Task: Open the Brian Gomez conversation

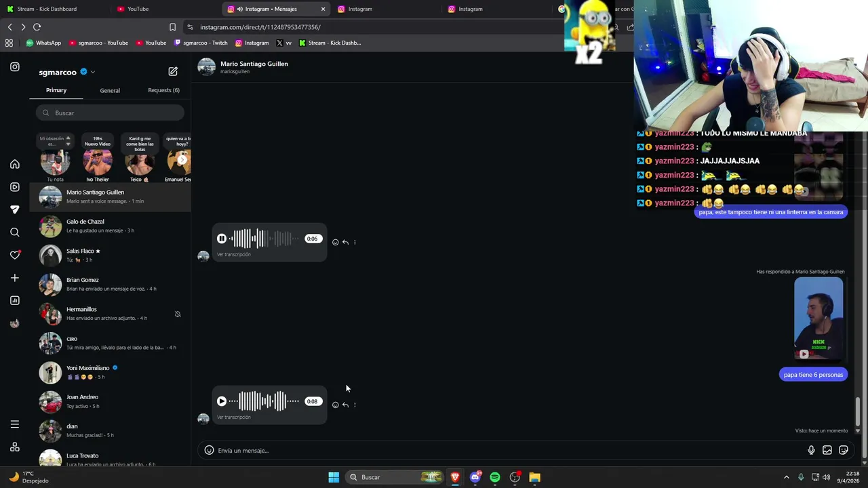Action: pos(110,284)
